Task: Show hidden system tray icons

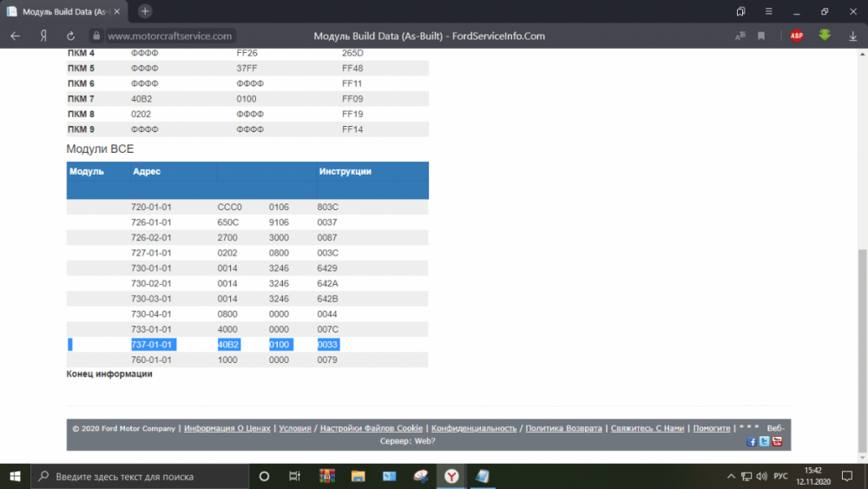Action: (729, 477)
